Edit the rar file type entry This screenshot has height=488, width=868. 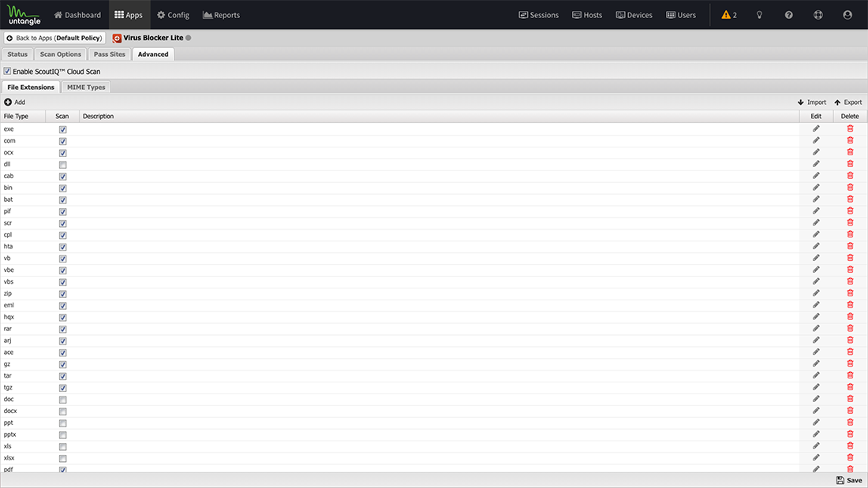816,329
